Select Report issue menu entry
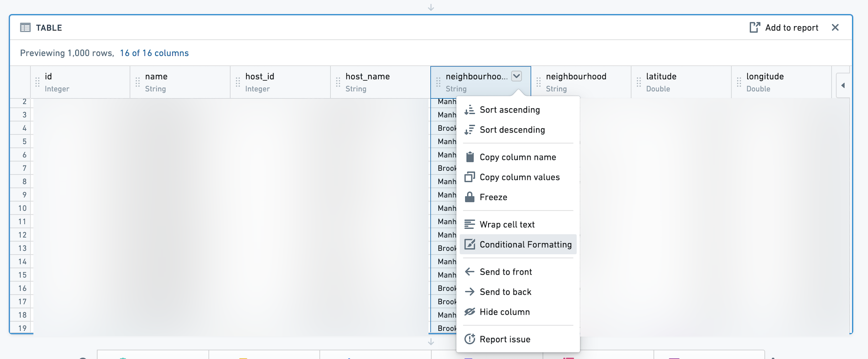 pyautogui.click(x=518, y=339)
